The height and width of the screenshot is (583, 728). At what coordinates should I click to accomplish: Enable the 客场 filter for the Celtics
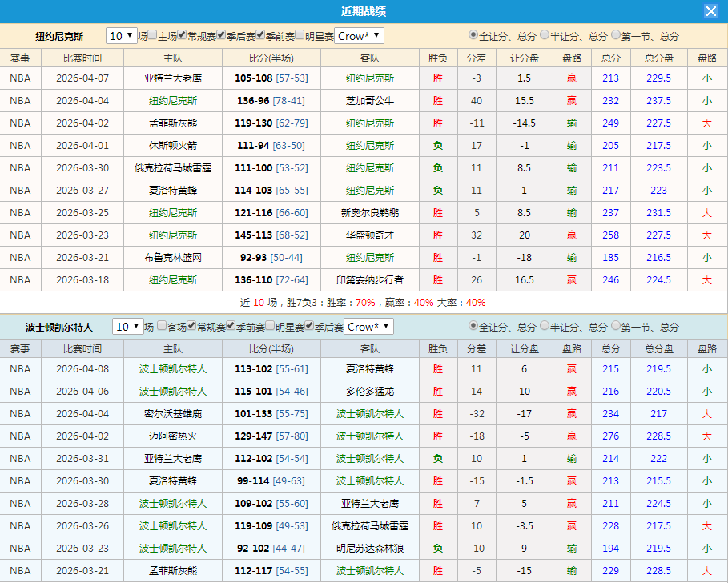tap(161, 326)
